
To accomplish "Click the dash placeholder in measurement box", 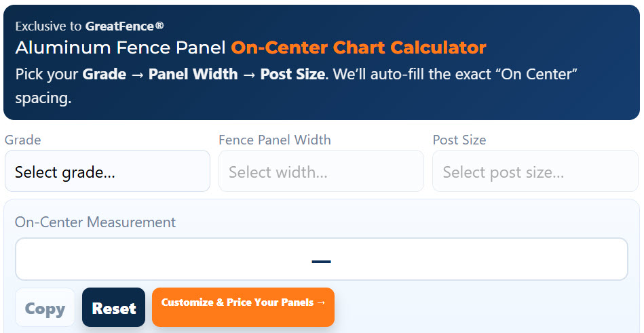I will (321, 261).
